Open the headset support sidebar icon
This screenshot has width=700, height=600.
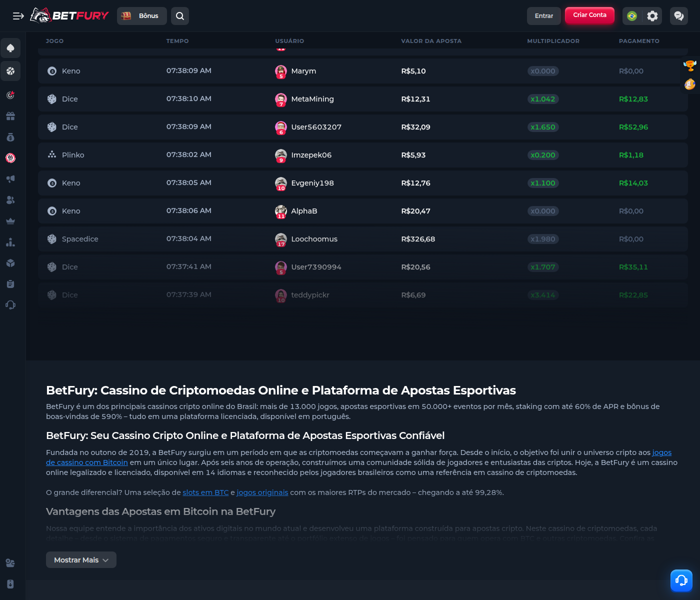pyautogui.click(x=10, y=305)
